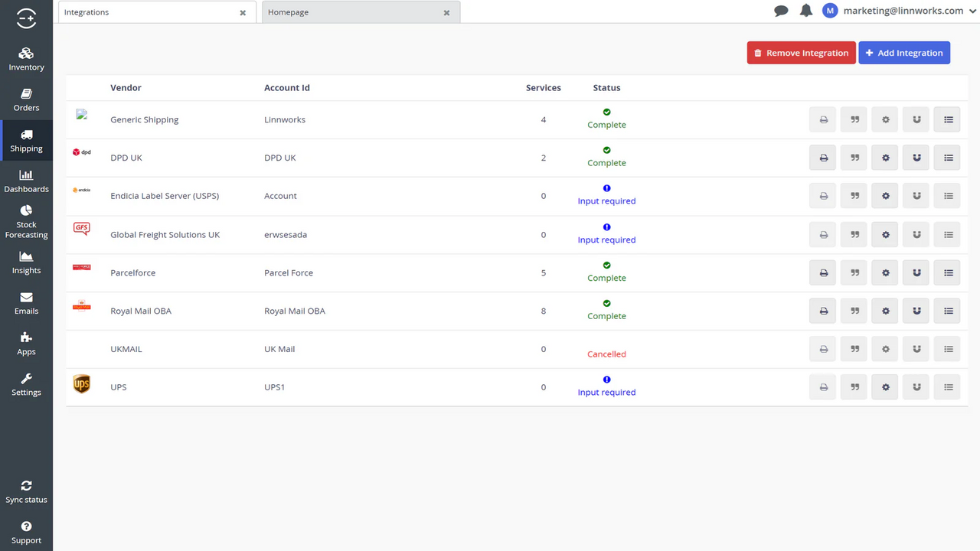This screenshot has height=551, width=980.
Task: Open services list for Royal Mail OBA
Action: click(x=948, y=311)
